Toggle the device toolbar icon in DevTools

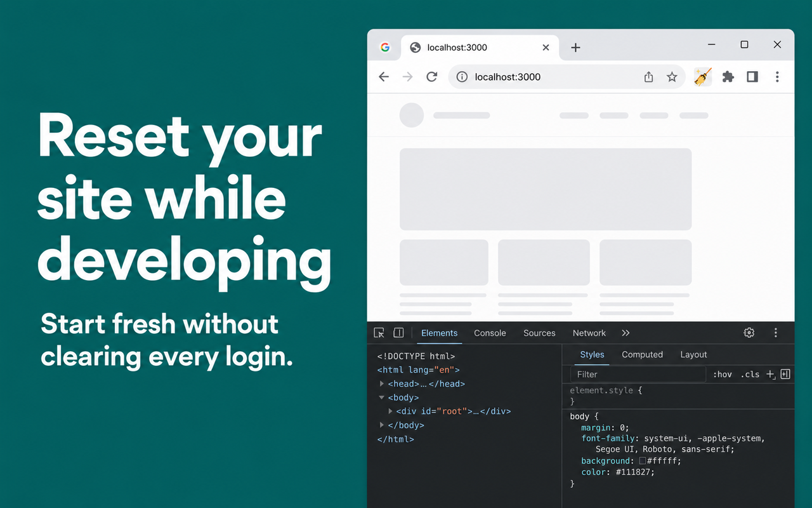398,333
